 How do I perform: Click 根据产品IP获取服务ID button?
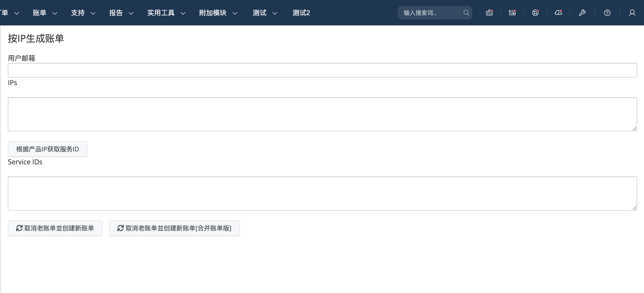click(x=47, y=149)
